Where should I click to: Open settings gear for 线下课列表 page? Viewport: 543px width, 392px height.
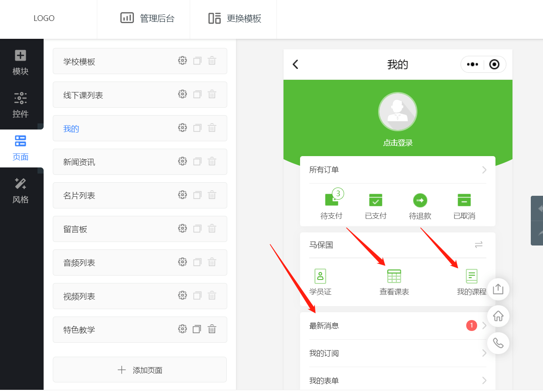click(182, 94)
